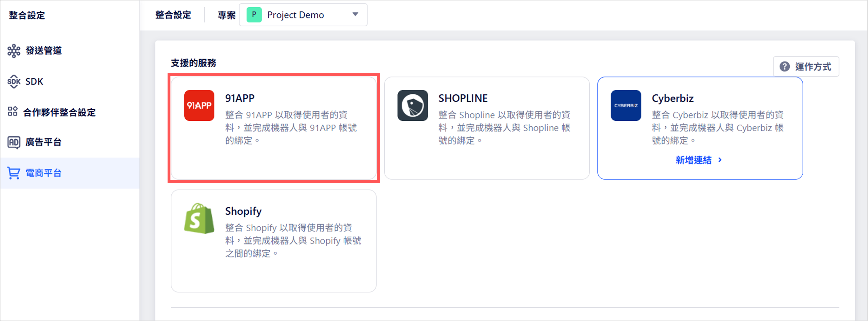Click the 發送管道 channel icon in sidebar

click(x=14, y=51)
